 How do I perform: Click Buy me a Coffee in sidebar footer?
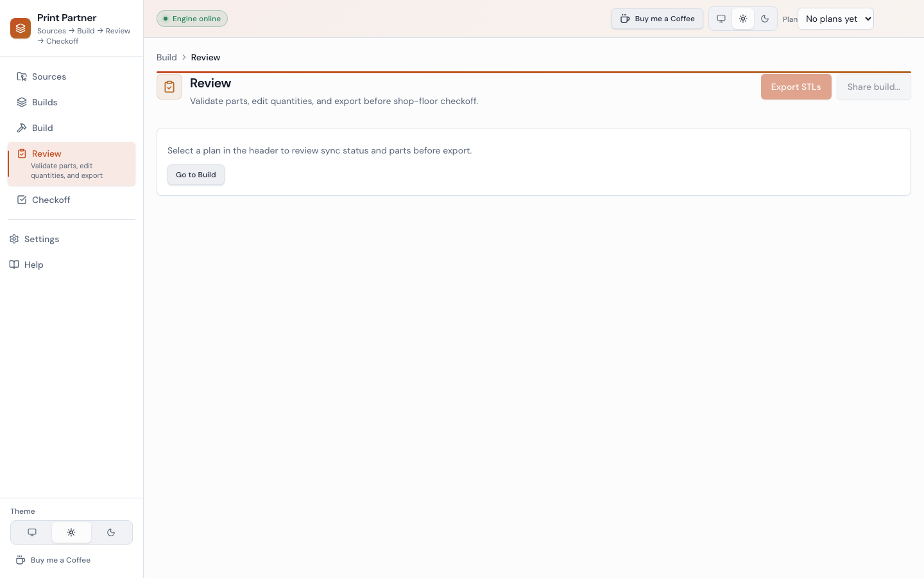pos(71,560)
